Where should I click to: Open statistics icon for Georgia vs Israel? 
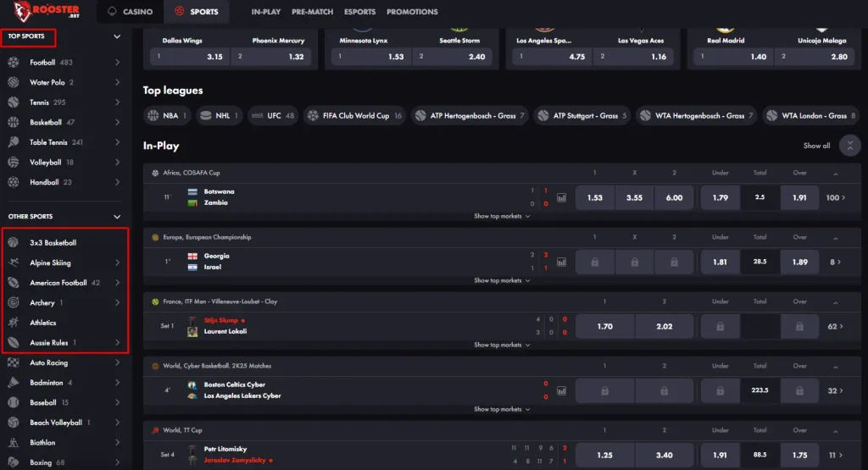pyautogui.click(x=561, y=262)
